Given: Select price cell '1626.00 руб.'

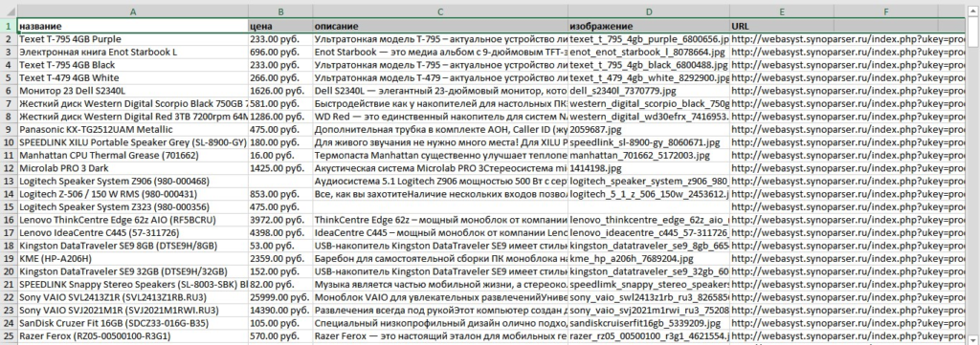Looking at the screenshot, I should coord(280,91).
